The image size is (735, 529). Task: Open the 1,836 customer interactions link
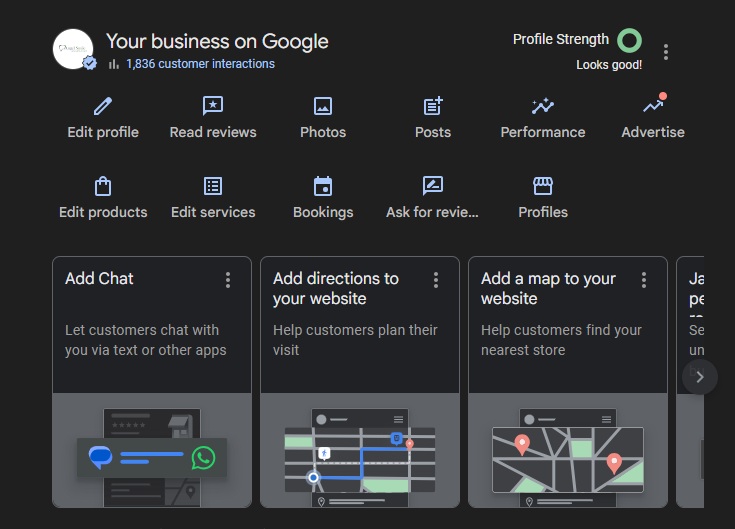pyautogui.click(x=200, y=64)
